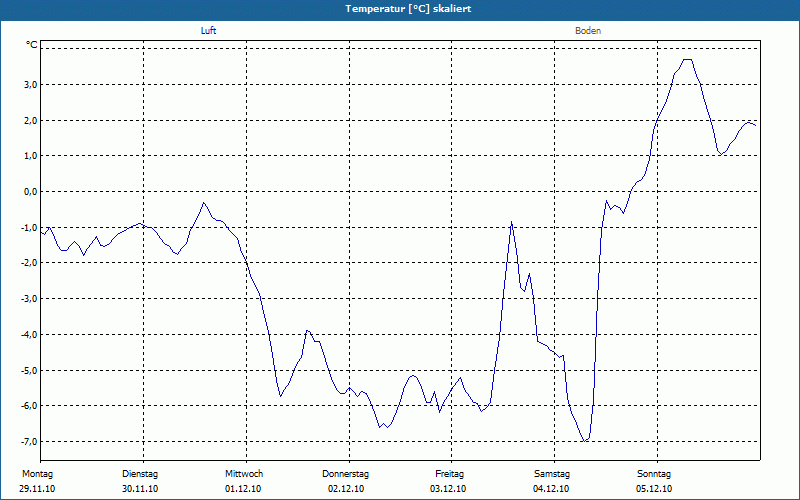Click the '3,0' y-axis value
Viewport: 800px width, 500px height.
[x=31, y=85]
